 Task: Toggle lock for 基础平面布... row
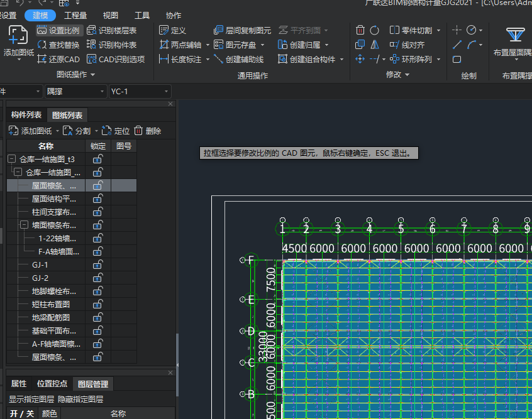(x=97, y=330)
